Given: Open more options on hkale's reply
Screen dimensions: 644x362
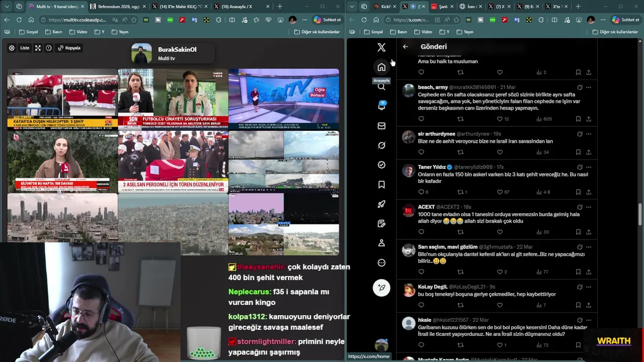Looking at the screenshot, I should pos(589,320).
